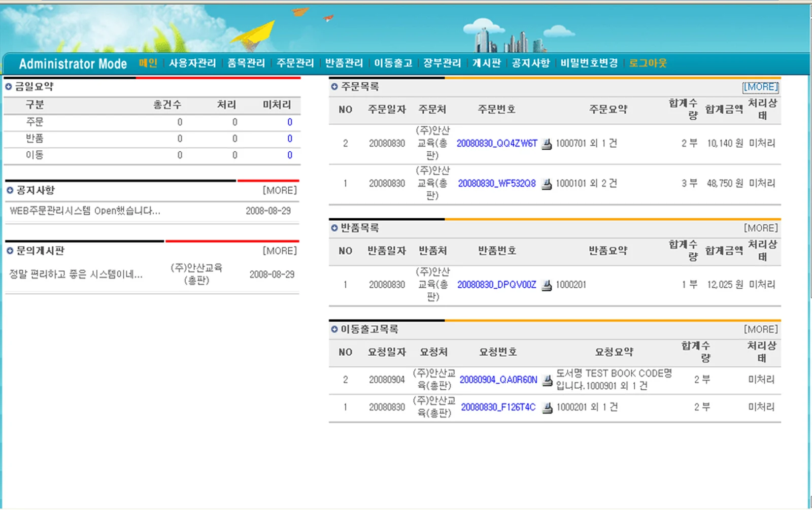Open the 반품관리 menu
The image size is (812, 510).
pyautogui.click(x=344, y=63)
